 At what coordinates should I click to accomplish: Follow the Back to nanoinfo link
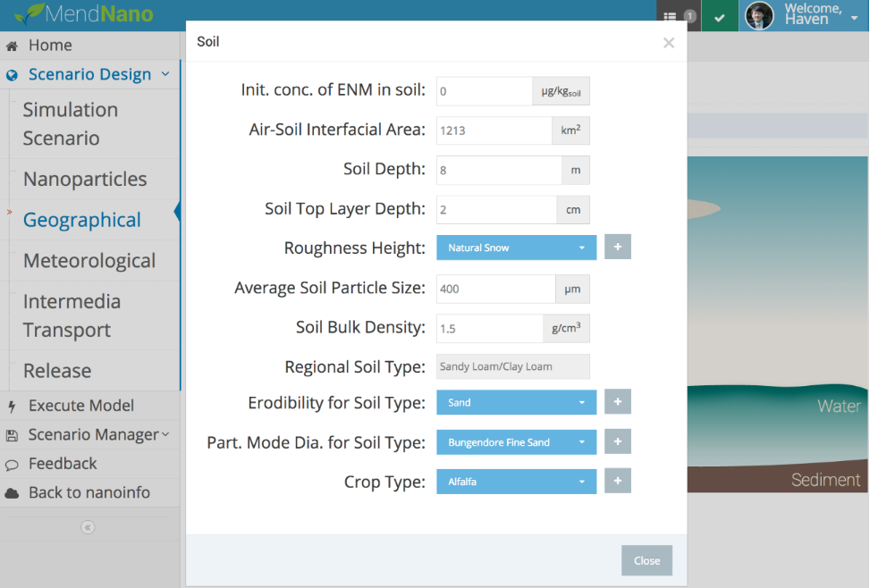(89, 492)
